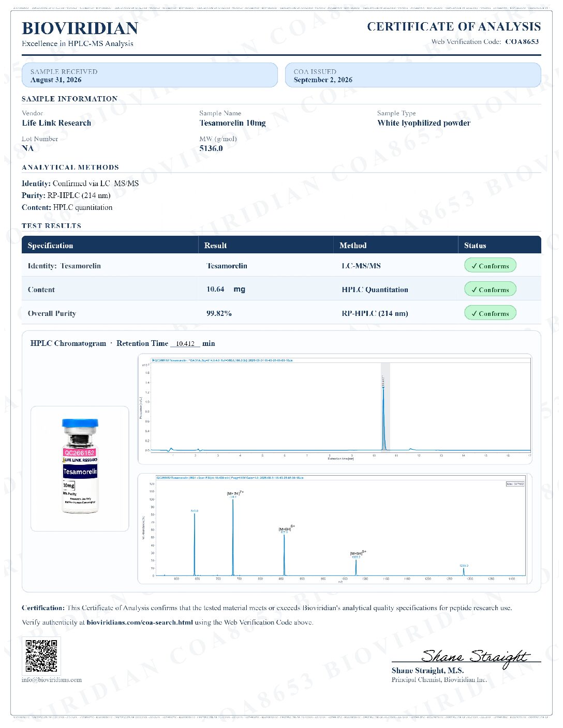
Task: Open bioviridians.com/coa-search.html verification link
Action: point(140,623)
